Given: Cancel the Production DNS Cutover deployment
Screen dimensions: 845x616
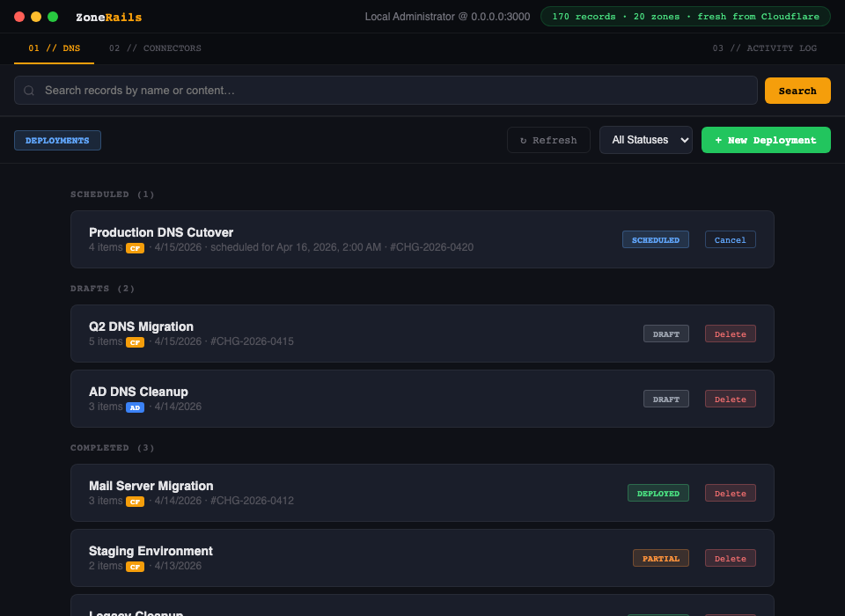Looking at the screenshot, I should coord(730,239).
